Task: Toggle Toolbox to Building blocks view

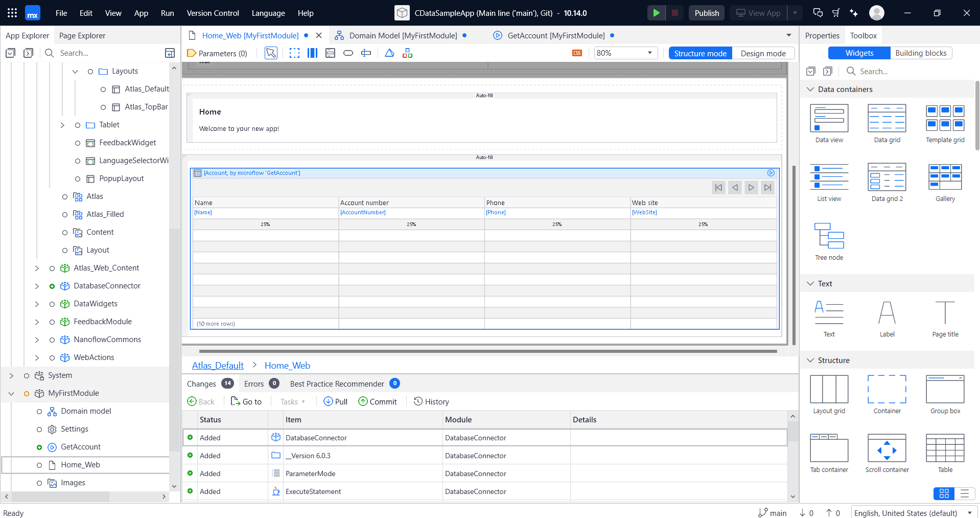Action: click(920, 53)
